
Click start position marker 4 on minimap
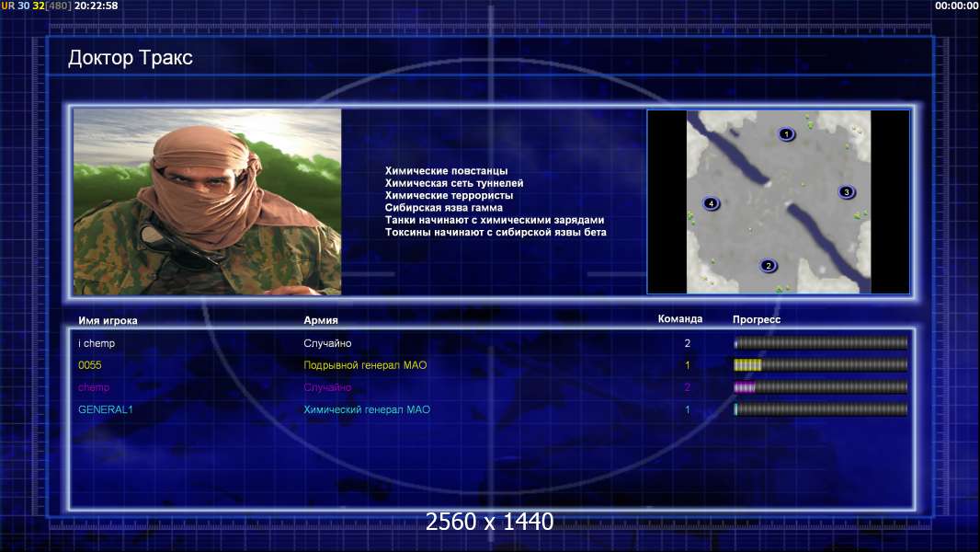711,203
